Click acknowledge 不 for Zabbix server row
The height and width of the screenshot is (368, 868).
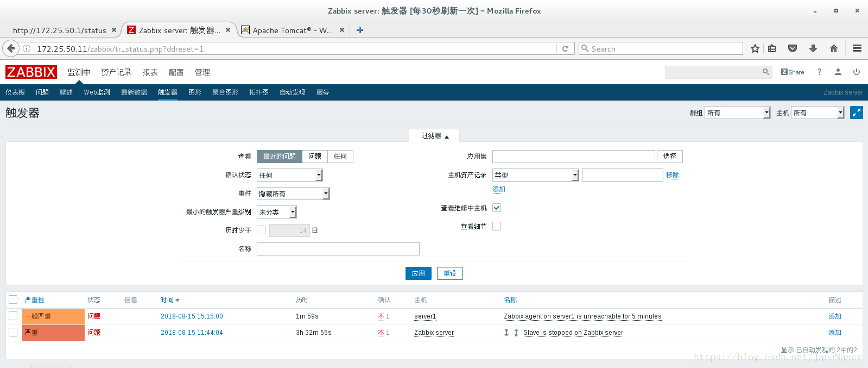pyautogui.click(x=381, y=333)
